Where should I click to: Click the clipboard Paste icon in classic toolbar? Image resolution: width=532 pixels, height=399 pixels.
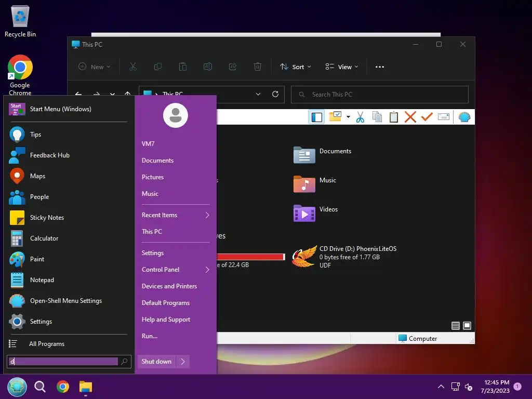pyautogui.click(x=394, y=117)
